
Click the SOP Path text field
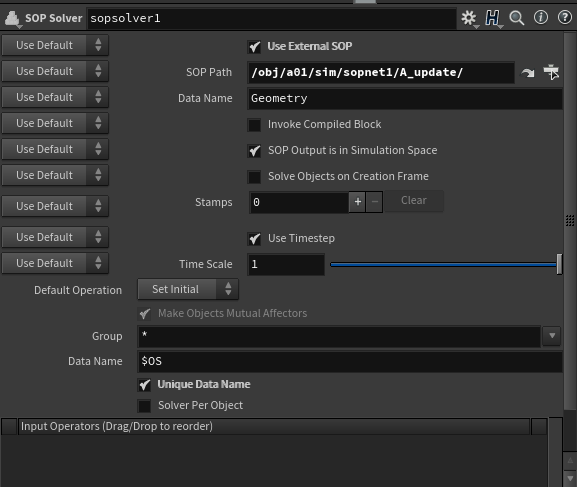[x=381, y=73]
